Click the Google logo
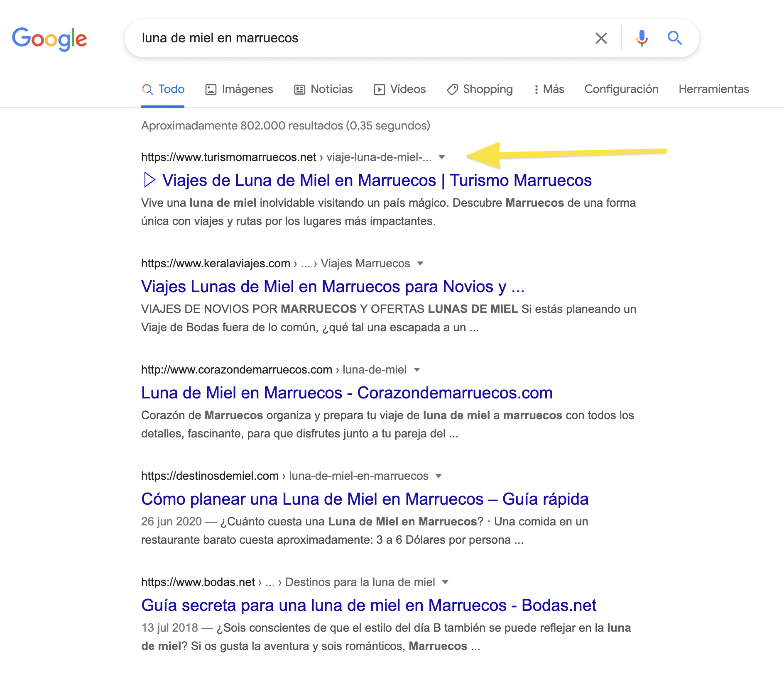Image resolution: width=784 pixels, height=674 pixels. (49, 39)
